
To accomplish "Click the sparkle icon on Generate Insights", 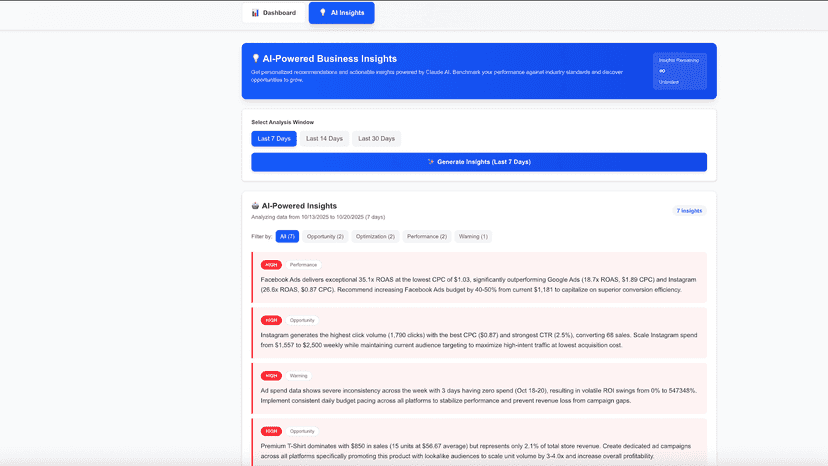I will pos(431,162).
